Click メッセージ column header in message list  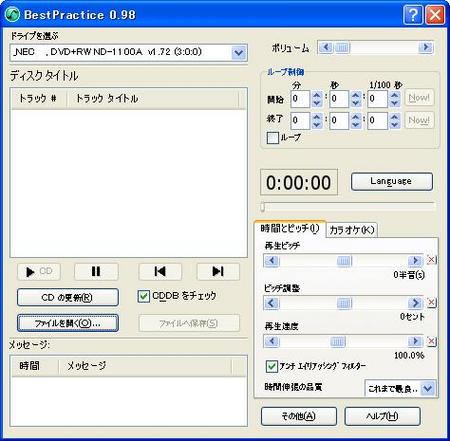(145, 366)
